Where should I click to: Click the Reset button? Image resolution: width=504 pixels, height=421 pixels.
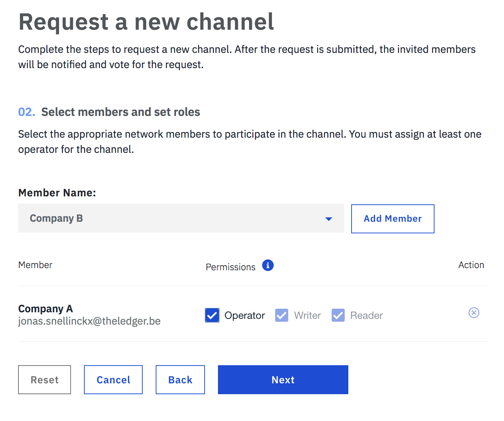pos(45,380)
